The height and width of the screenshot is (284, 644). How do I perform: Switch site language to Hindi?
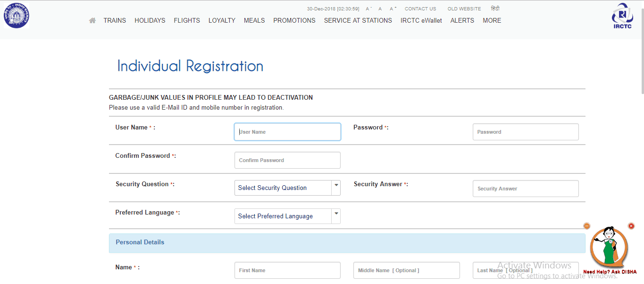495,9
